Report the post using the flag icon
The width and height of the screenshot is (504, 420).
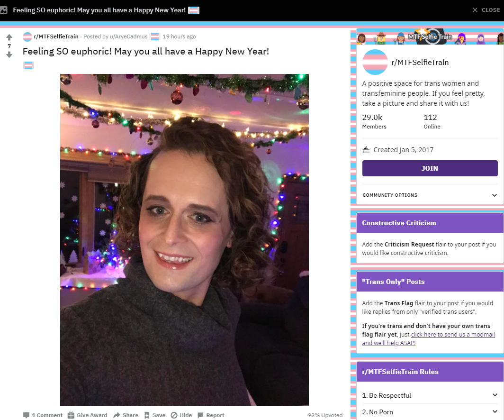(x=200, y=415)
